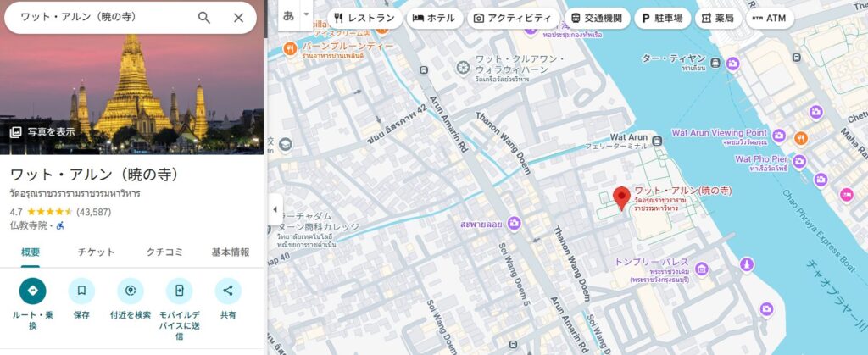The image size is (868, 355).
Task: Click the search box with ワット・アルン text
Action: pos(102,18)
